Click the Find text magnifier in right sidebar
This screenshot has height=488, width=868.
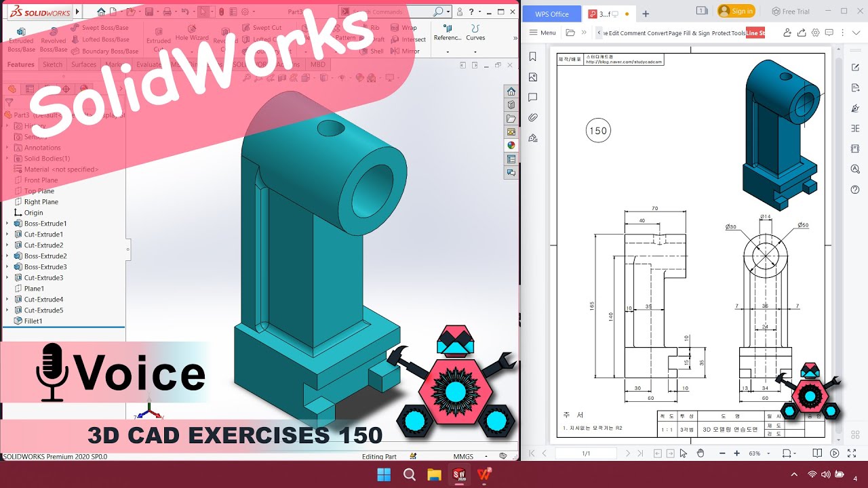[855, 169]
